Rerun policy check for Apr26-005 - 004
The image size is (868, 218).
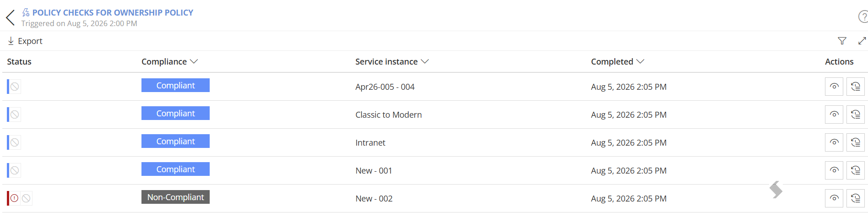pos(856,87)
